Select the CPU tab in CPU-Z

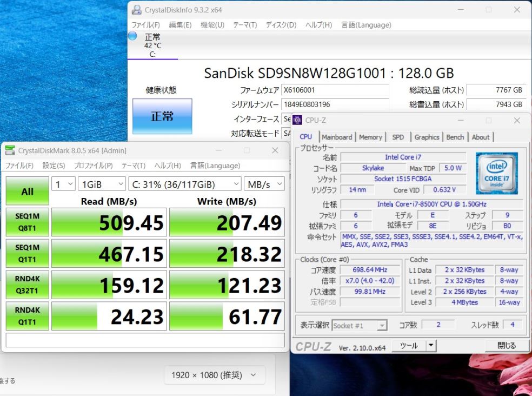click(x=305, y=136)
